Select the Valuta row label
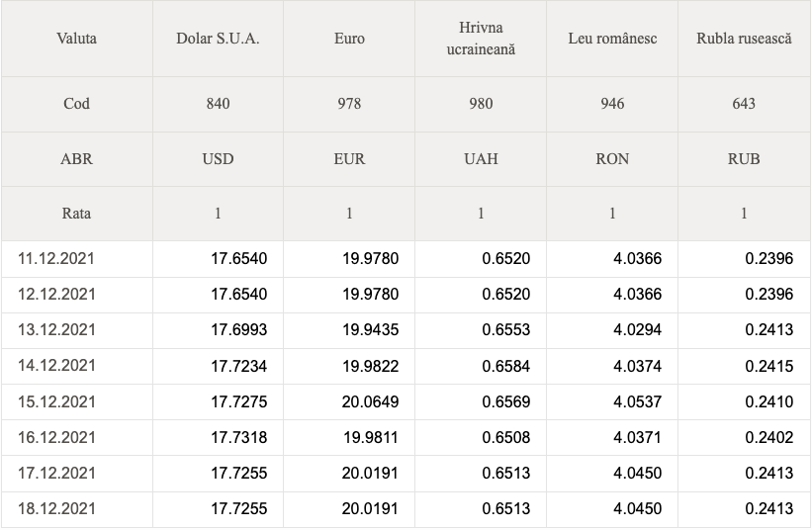The image size is (812, 530). 76,39
